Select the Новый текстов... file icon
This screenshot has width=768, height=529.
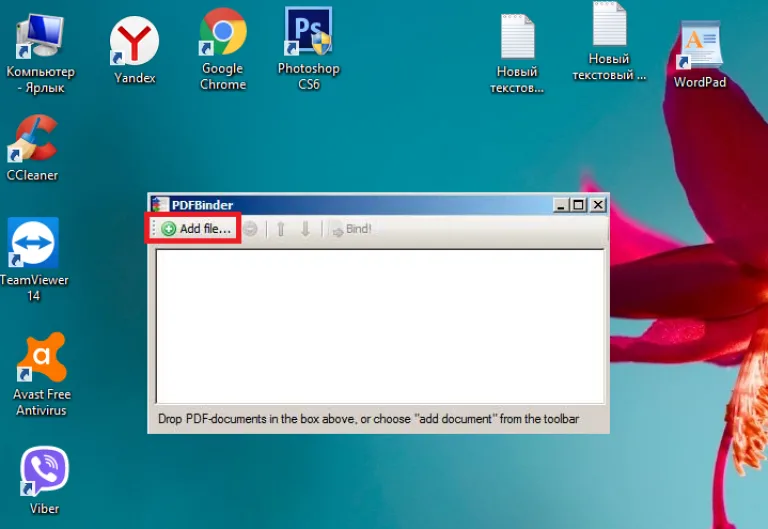[x=517, y=54]
